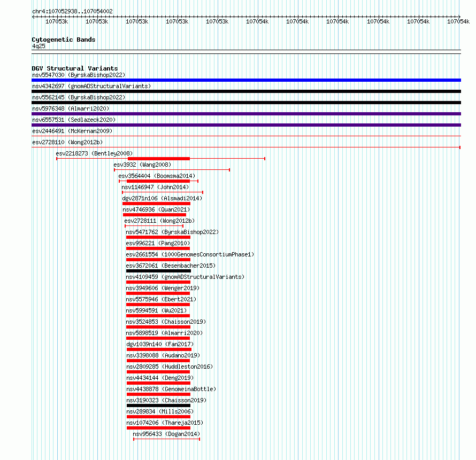Click the red bar of nsv5471762
Image resolution: width=476 pixels, height=460 pixels.
(x=158, y=237)
